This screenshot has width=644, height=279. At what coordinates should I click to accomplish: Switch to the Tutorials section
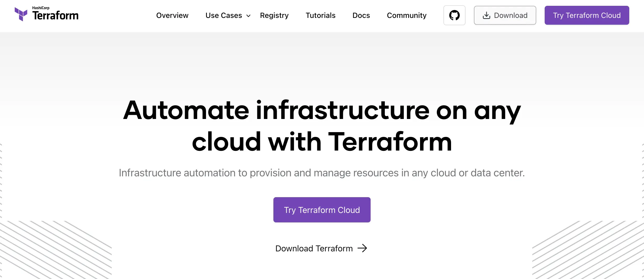coord(320,16)
